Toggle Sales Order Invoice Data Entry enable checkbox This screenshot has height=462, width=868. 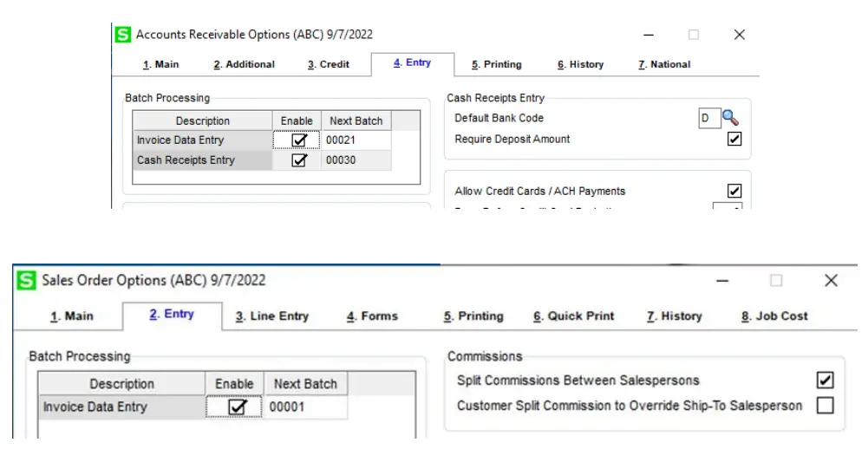[x=237, y=407]
